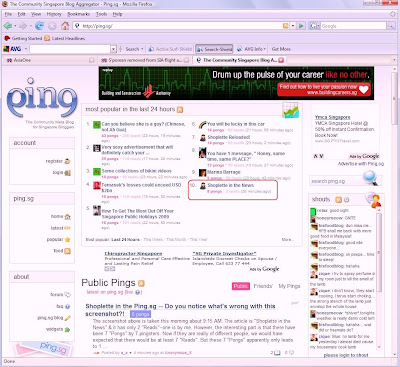Open the Help menu

[x=117, y=14]
